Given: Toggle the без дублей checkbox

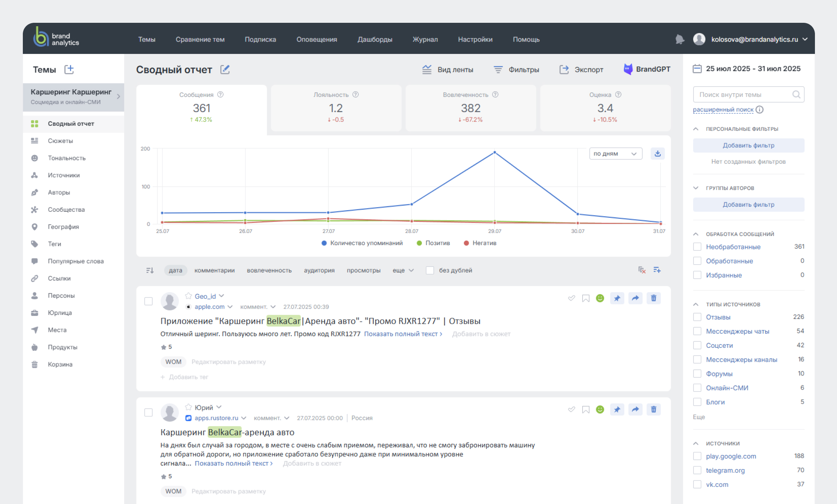Looking at the screenshot, I should (430, 270).
